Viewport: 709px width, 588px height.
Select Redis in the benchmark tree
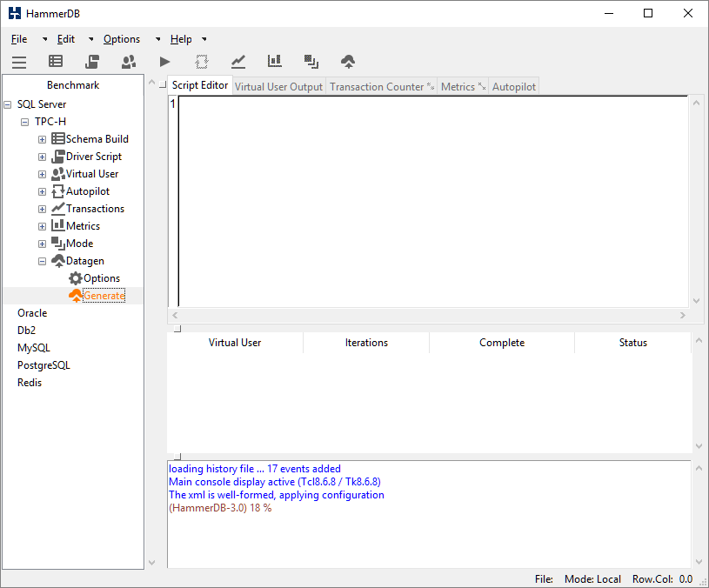[x=30, y=383]
